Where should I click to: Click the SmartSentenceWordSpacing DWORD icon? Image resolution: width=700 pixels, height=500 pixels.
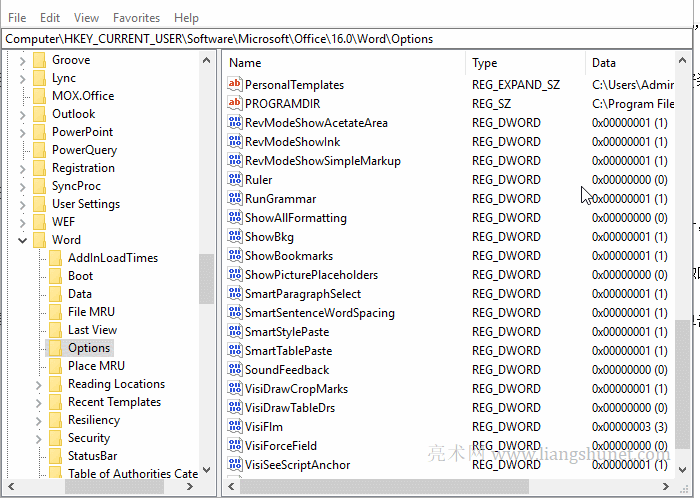(235, 312)
